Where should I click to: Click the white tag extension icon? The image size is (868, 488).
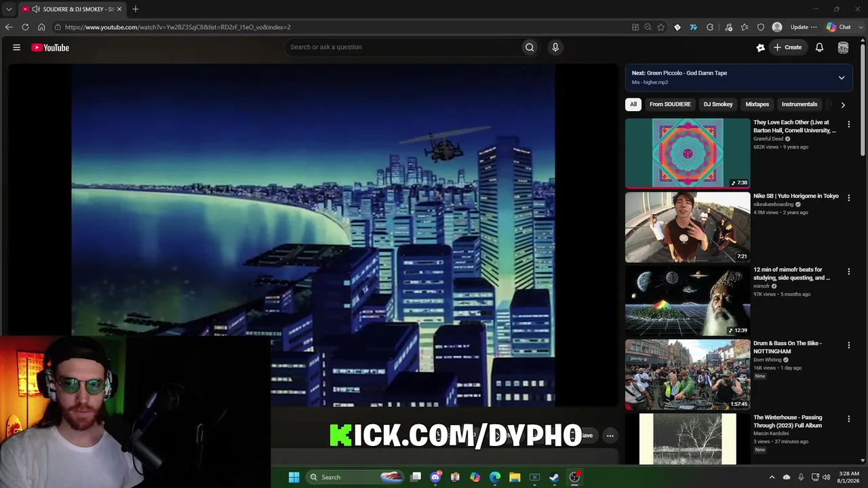pos(677,27)
